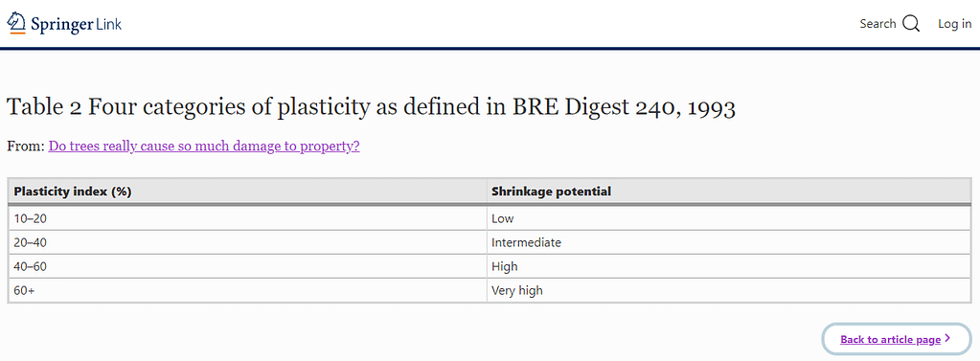Click the 'From:' label text
Image resolution: width=980 pixels, height=361 pixels.
click(x=26, y=147)
